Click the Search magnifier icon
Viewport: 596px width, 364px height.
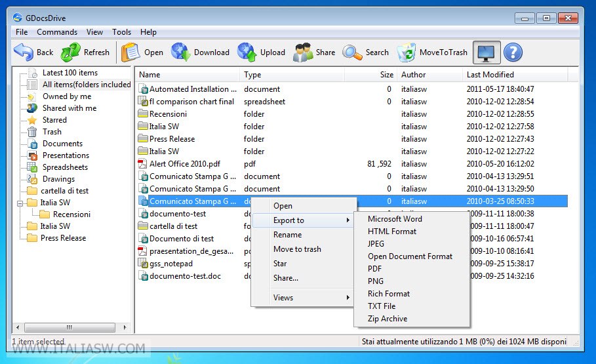click(x=352, y=52)
